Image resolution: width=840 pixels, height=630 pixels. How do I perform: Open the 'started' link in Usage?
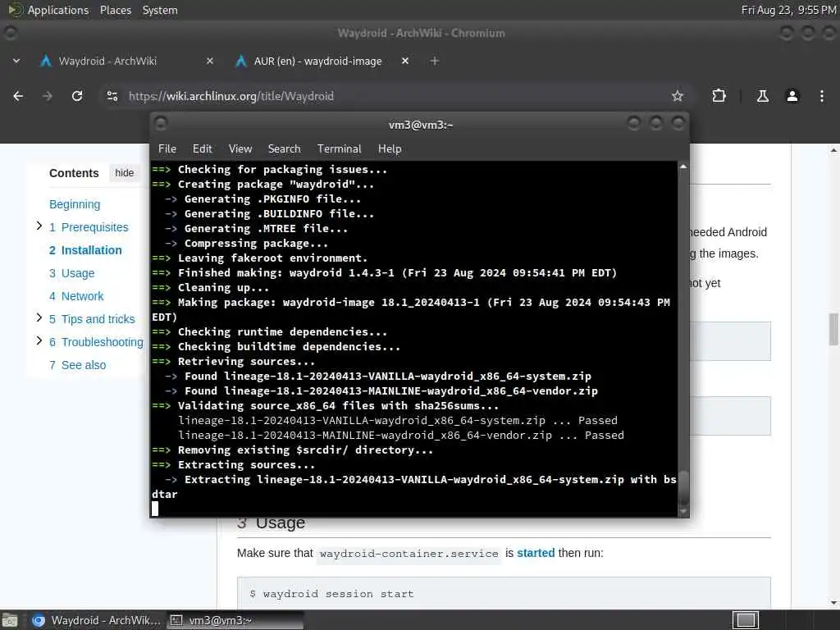(536, 553)
